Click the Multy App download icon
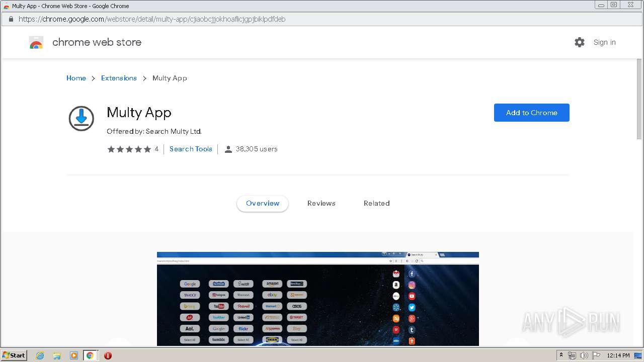644x362 pixels. (82, 119)
